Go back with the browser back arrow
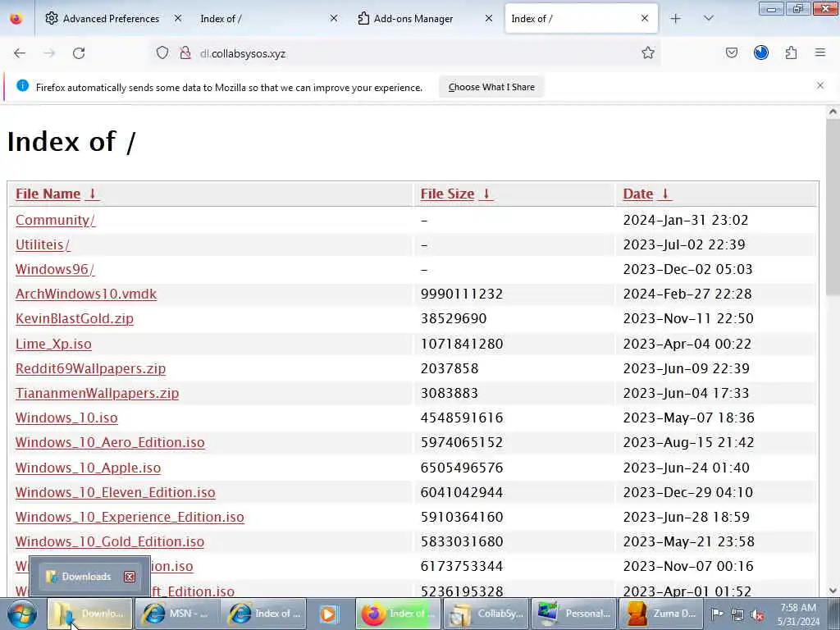Image resolution: width=840 pixels, height=630 pixels. click(20, 53)
